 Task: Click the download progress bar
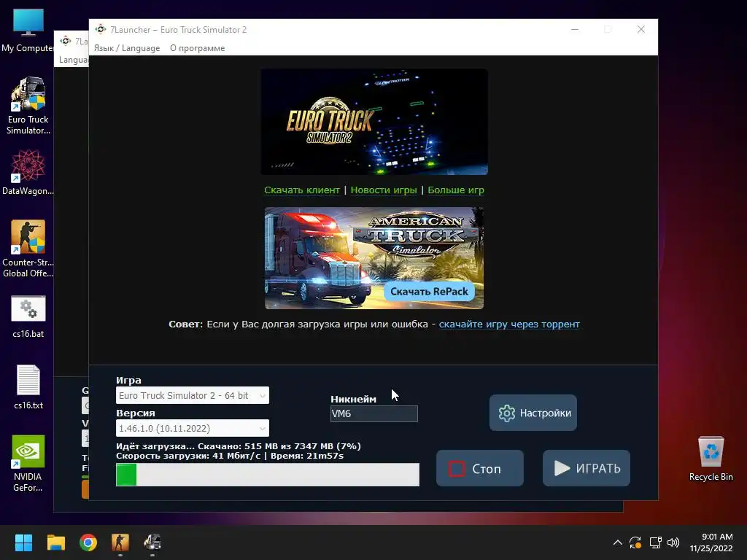tap(268, 475)
